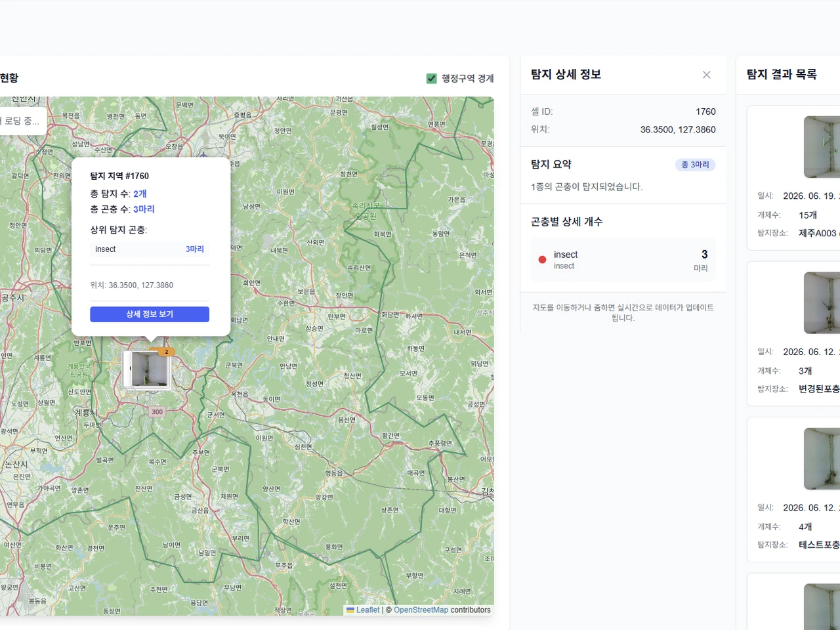This screenshot has height=630, width=840.
Task: Click the 탐지장소 value 제주A003
Action: 818,233
